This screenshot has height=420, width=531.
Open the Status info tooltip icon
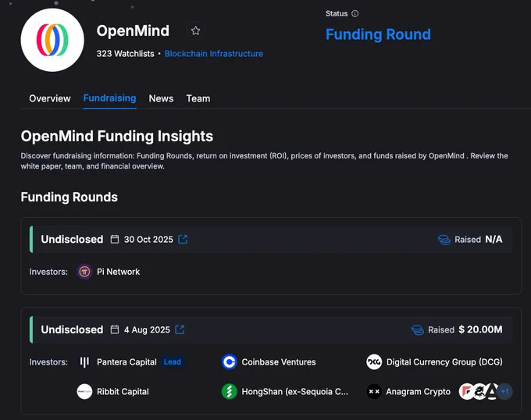355,13
